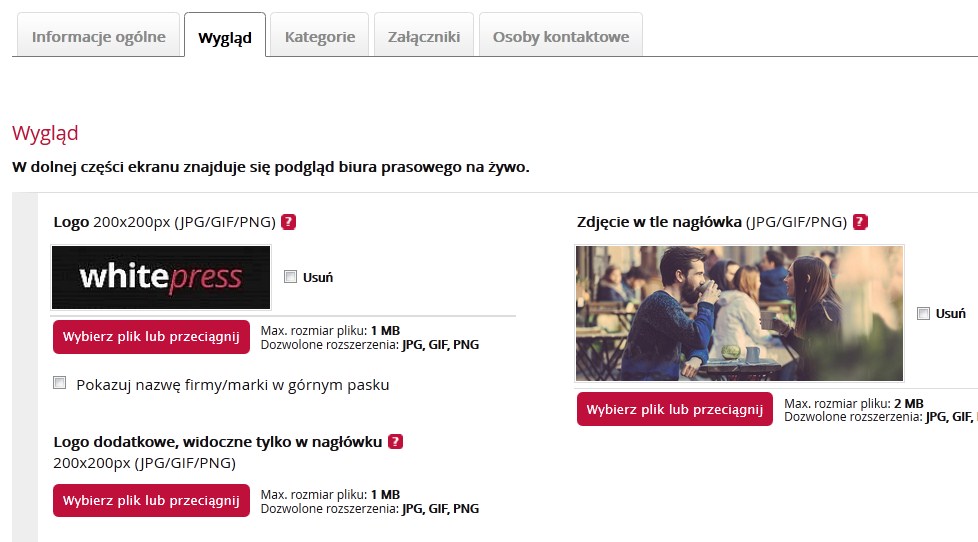Screen dimensions: 978x542
Task: Tick Usuń checkbox next to whitepress logo
Action: click(290, 276)
